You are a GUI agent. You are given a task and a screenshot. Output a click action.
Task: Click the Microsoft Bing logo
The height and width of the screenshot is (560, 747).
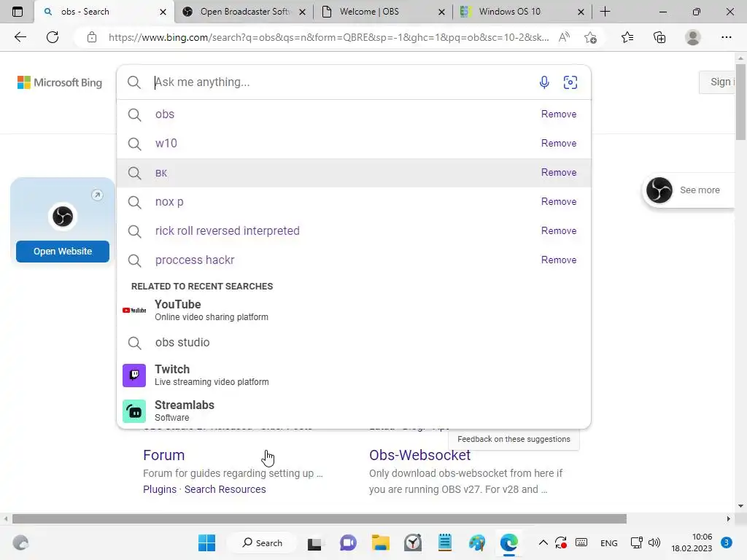[x=60, y=82]
